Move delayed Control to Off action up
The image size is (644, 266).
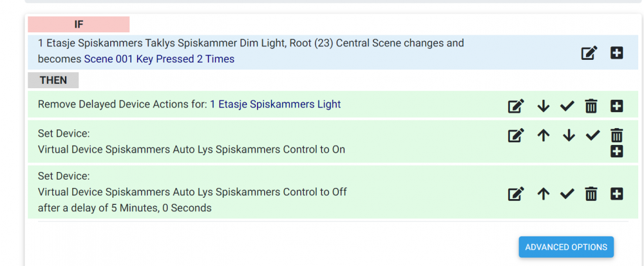544,194
